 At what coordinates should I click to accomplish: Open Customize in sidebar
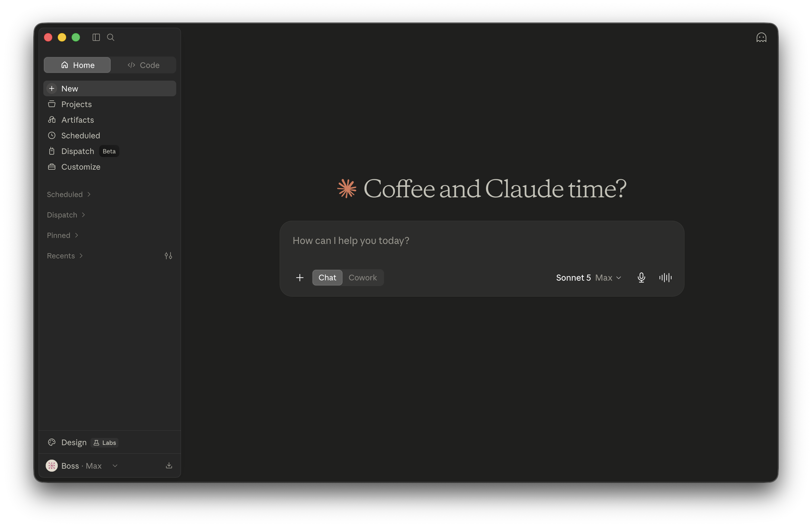109,167
